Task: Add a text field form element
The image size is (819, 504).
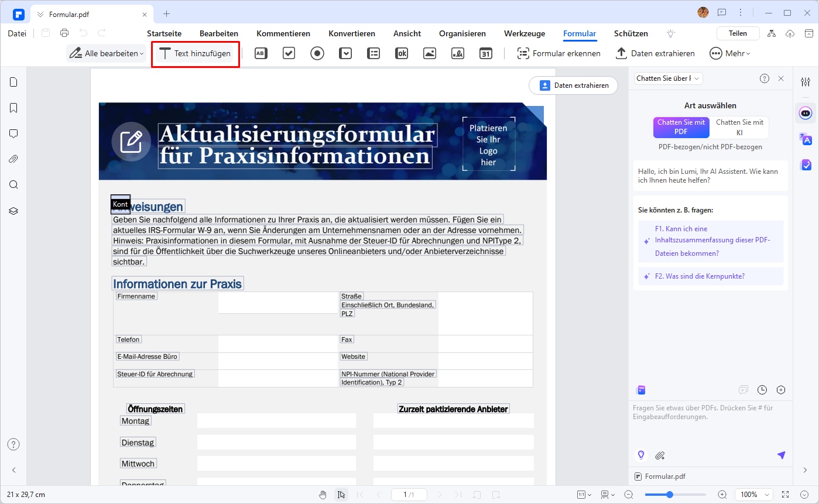Action: pyautogui.click(x=261, y=53)
